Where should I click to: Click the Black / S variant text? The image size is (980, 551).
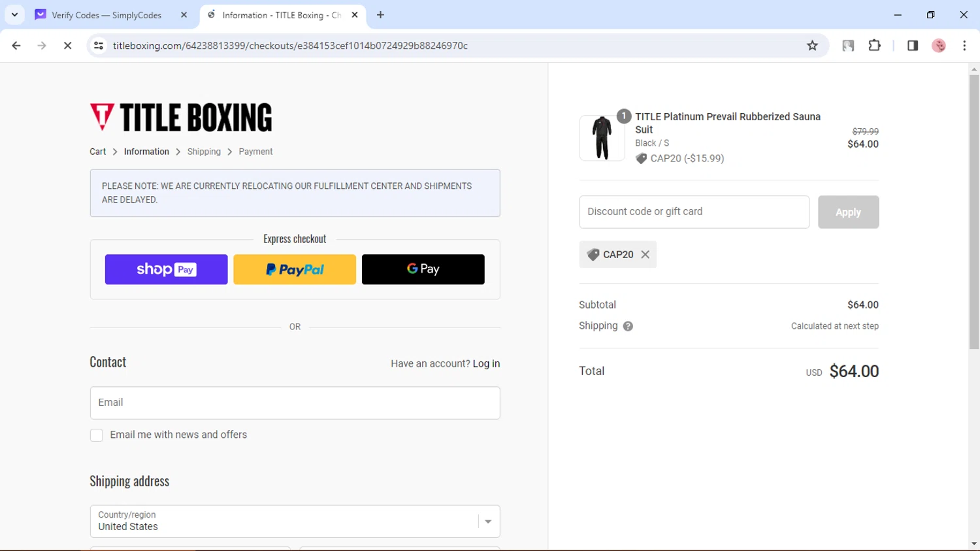(652, 143)
